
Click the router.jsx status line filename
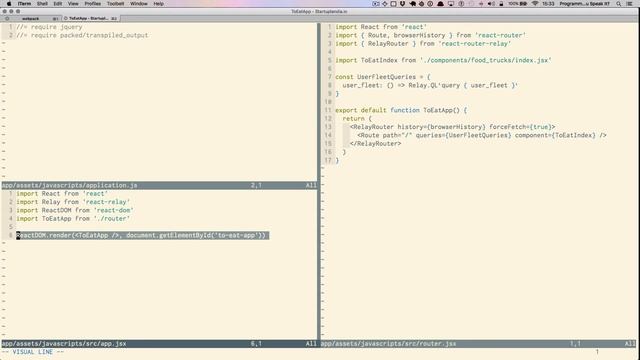click(389, 344)
